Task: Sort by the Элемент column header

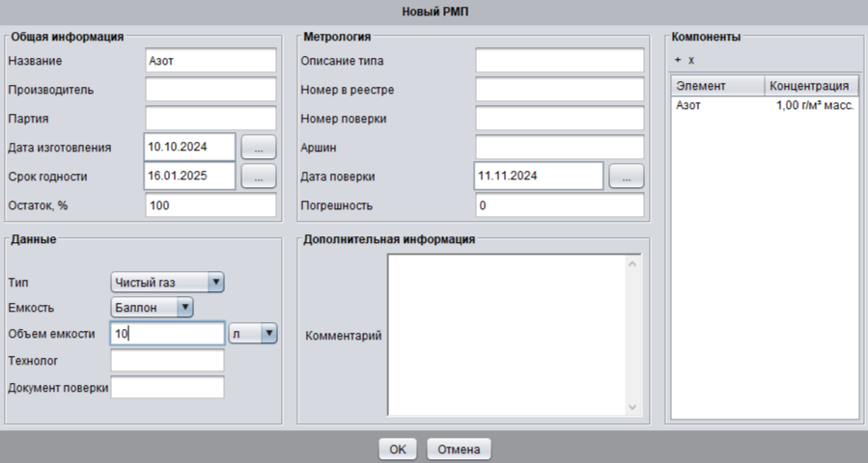Action: tap(716, 86)
